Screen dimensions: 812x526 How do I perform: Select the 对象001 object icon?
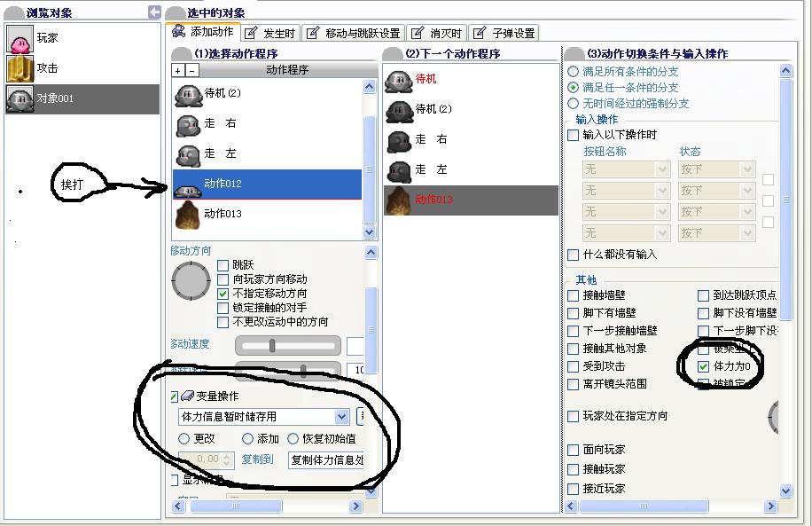[x=20, y=98]
